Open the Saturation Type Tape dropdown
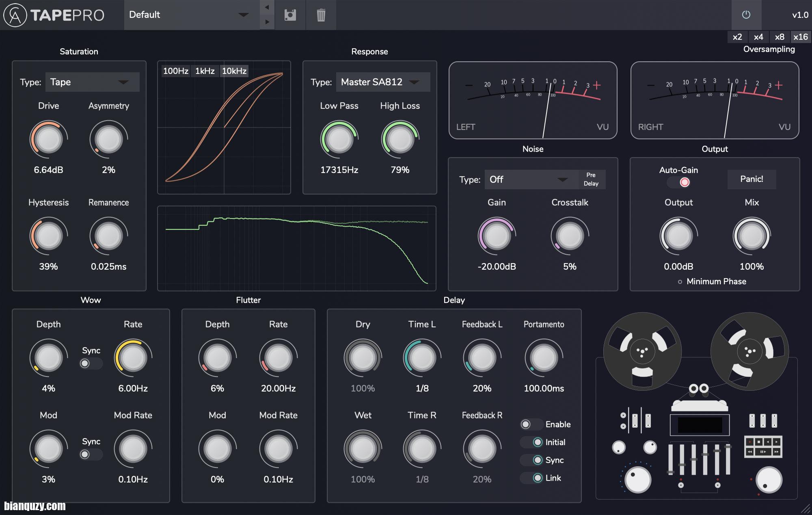The width and height of the screenshot is (812, 515). (92, 82)
